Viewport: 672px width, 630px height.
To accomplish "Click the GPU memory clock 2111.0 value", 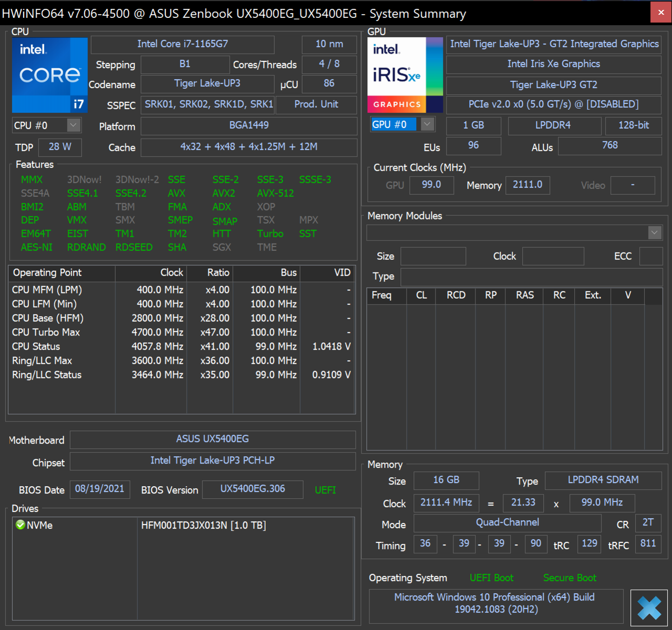I will [x=528, y=185].
